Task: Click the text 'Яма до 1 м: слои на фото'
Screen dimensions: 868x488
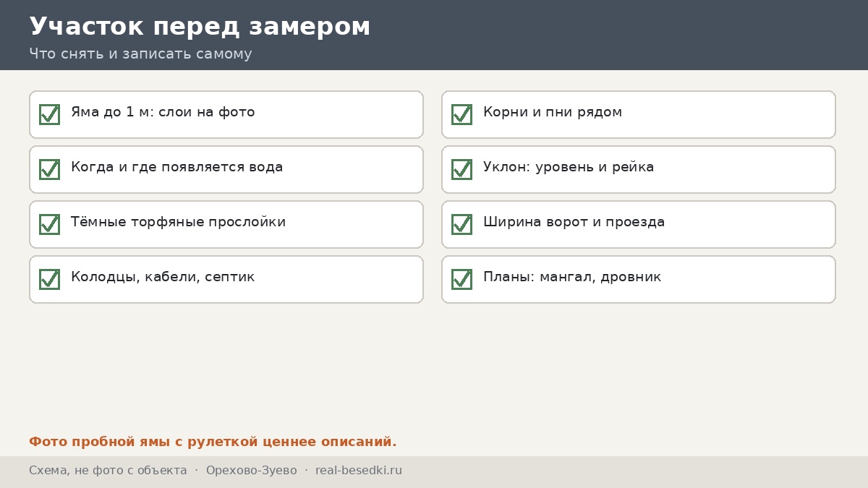Action: tap(163, 113)
